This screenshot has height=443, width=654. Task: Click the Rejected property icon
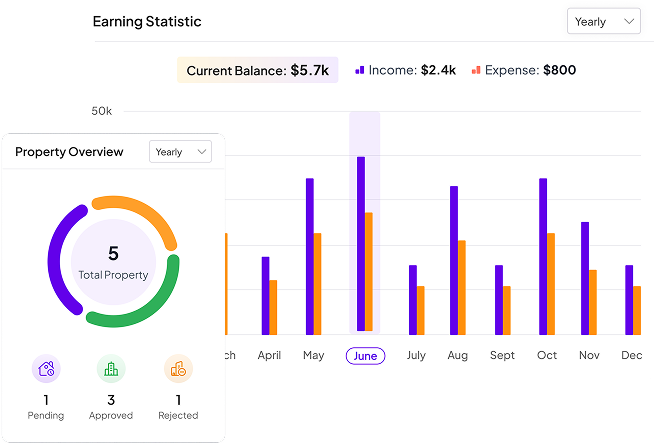tap(178, 369)
